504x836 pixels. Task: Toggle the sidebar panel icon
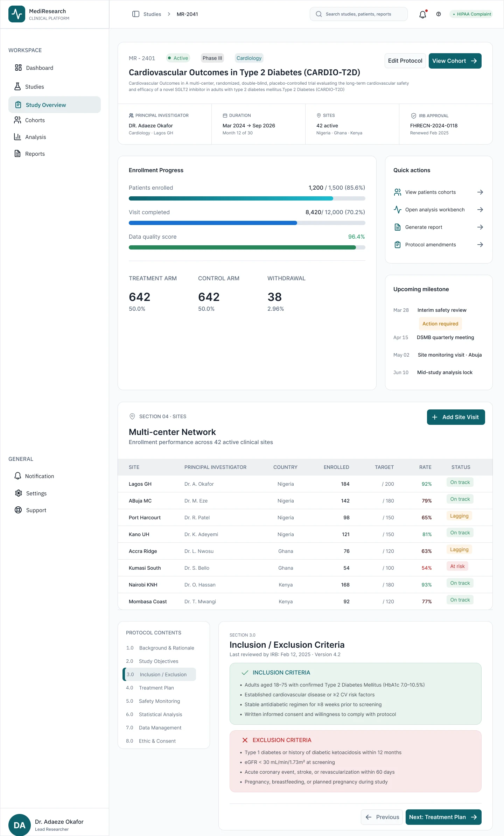(136, 14)
